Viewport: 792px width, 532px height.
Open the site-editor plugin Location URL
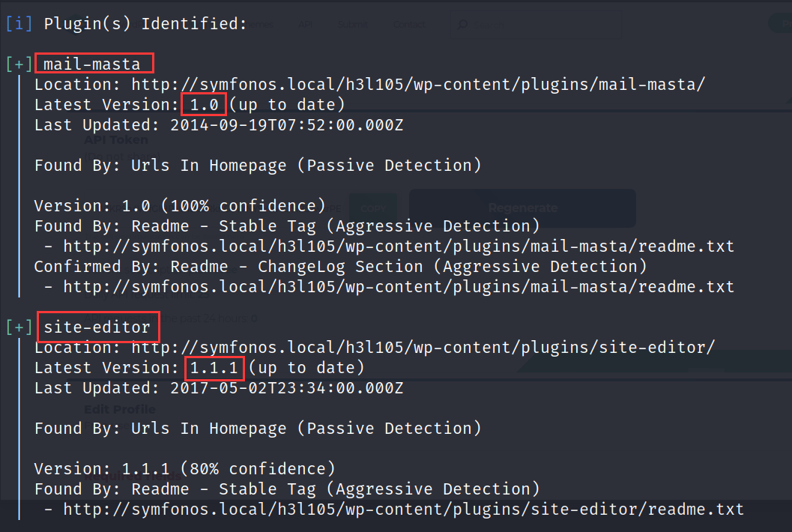[x=423, y=348]
